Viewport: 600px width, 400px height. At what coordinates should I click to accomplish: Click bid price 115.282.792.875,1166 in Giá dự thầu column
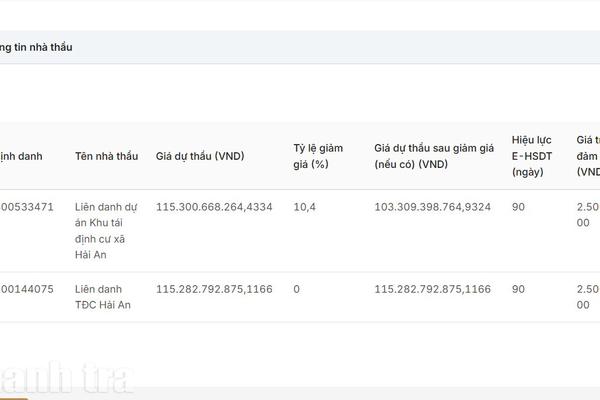pyautogui.click(x=214, y=289)
